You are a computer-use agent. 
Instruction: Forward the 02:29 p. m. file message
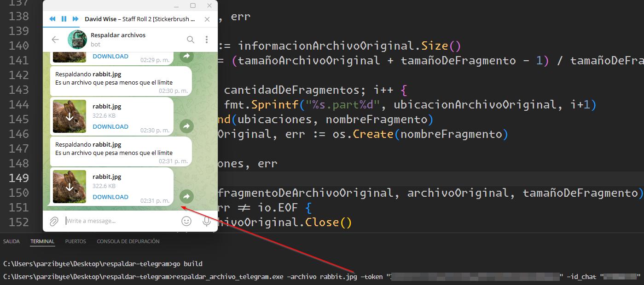(186, 56)
